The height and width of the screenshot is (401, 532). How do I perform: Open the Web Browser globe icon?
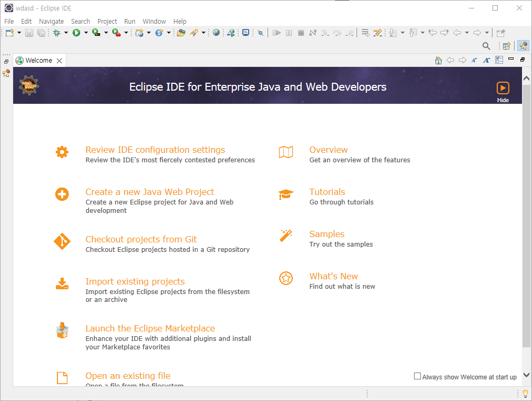[x=216, y=33]
